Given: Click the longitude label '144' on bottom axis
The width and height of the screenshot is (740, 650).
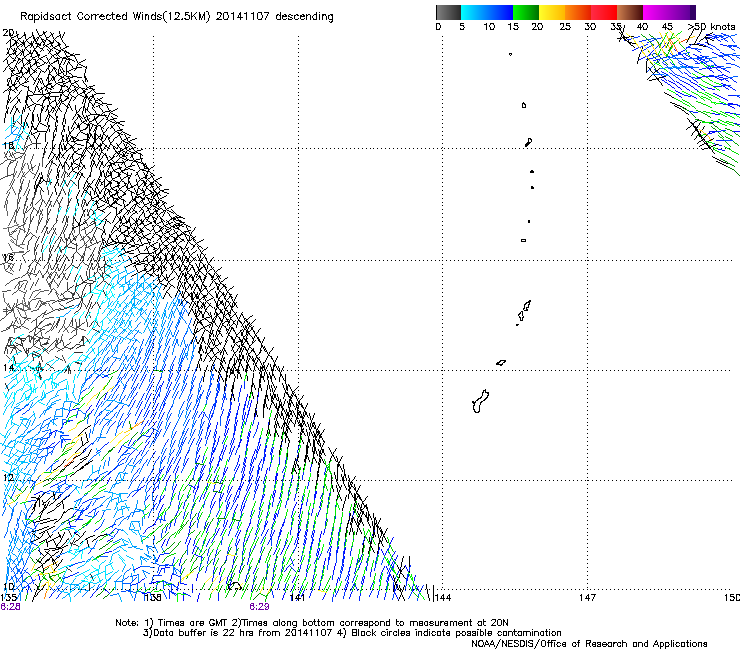Looking at the screenshot, I should click(443, 598).
